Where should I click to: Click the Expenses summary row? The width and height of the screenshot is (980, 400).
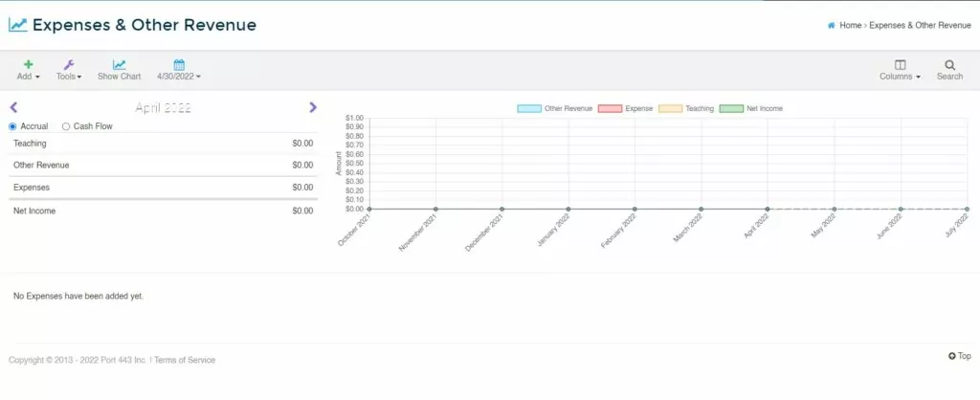pyautogui.click(x=163, y=187)
